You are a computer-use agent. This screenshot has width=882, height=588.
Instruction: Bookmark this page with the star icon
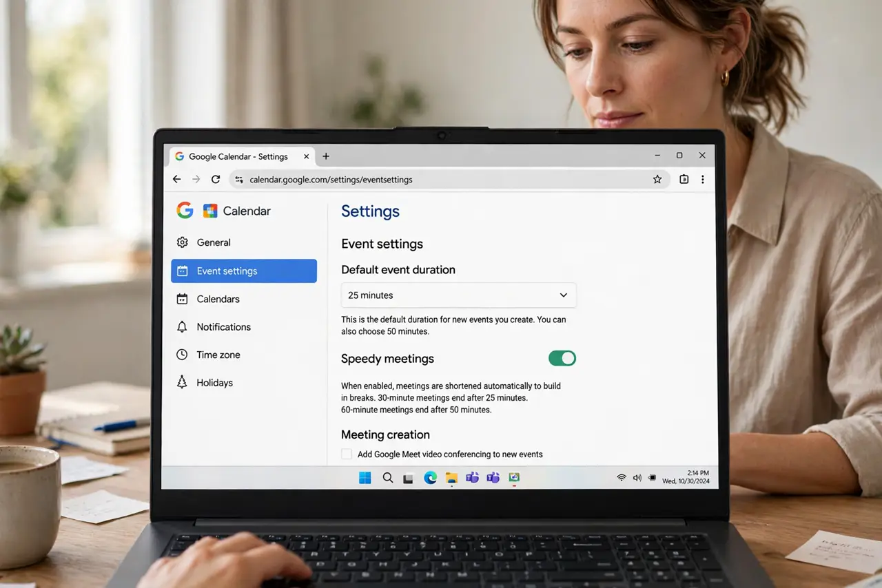point(657,179)
